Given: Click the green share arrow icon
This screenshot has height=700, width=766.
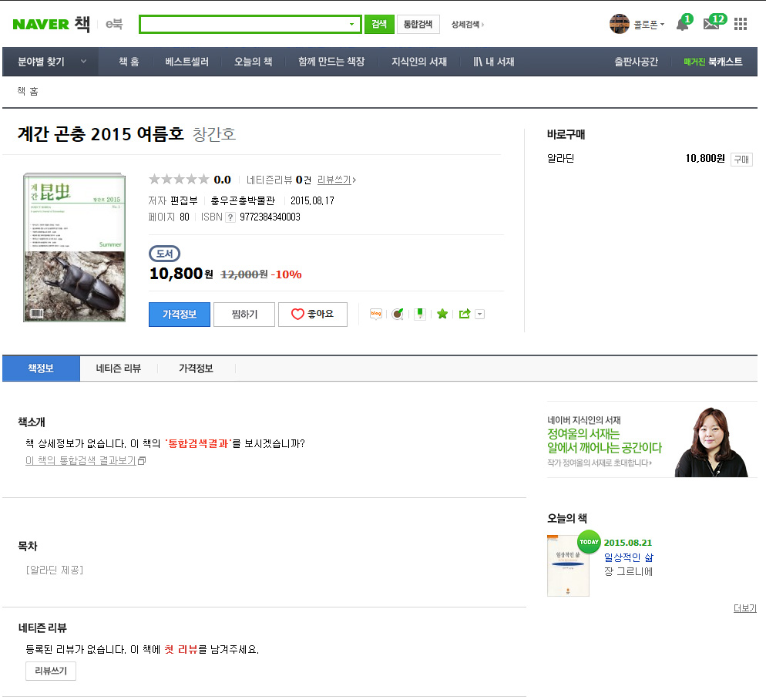Looking at the screenshot, I should [465, 314].
